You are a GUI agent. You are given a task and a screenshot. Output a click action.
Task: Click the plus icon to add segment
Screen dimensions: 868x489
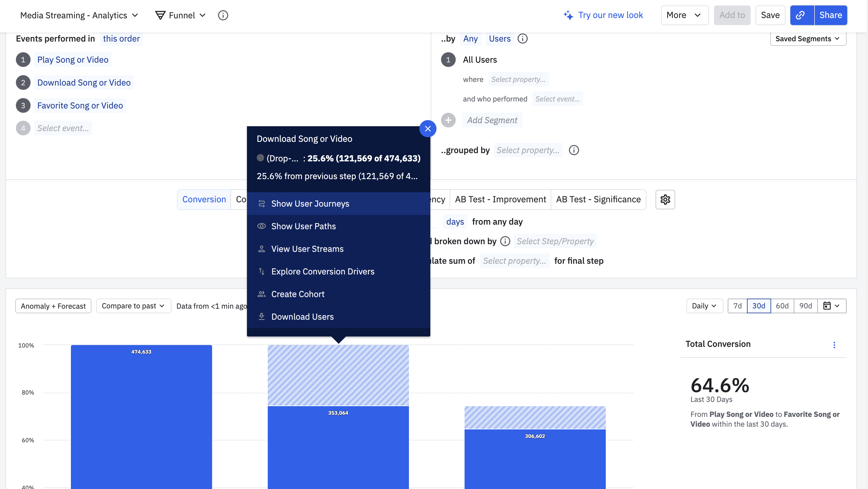(x=448, y=120)
